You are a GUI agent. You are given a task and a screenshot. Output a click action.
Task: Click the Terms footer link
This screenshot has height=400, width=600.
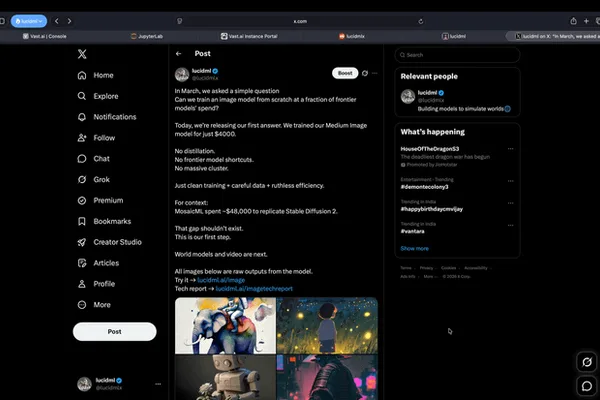[406, 268]
